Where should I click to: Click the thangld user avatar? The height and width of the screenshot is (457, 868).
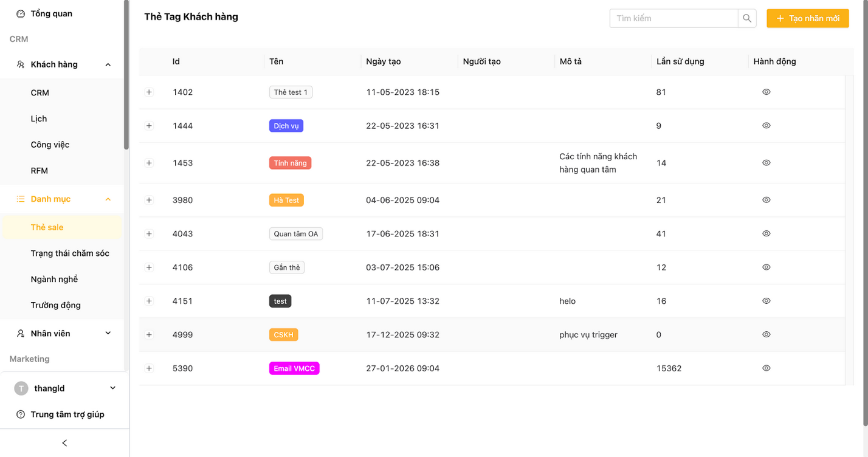click(21, 388)
